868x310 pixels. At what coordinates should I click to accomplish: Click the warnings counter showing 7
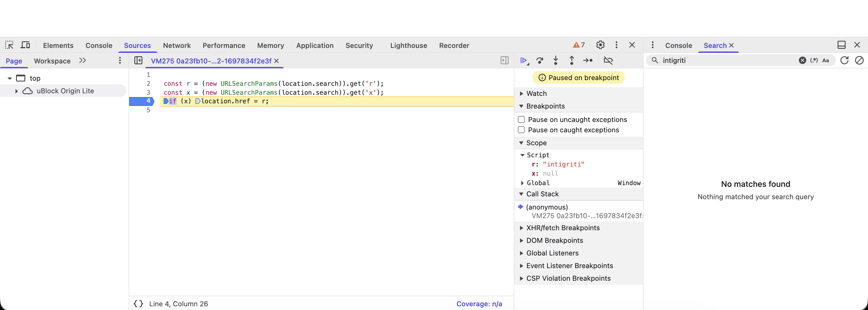pyautogui.click(x=579, y=44)
